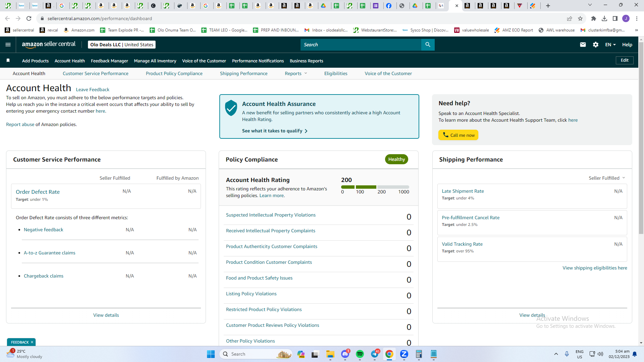Reload the page with the refresh icon

(x=29, y=18)
